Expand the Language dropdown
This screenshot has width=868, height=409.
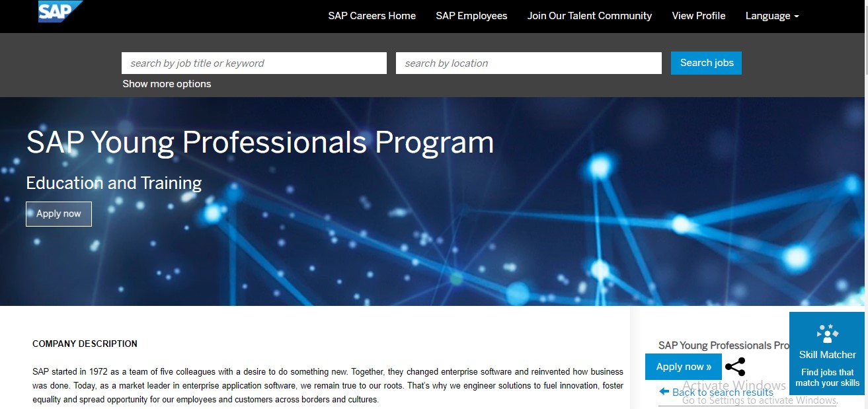[x=771, y=16]
